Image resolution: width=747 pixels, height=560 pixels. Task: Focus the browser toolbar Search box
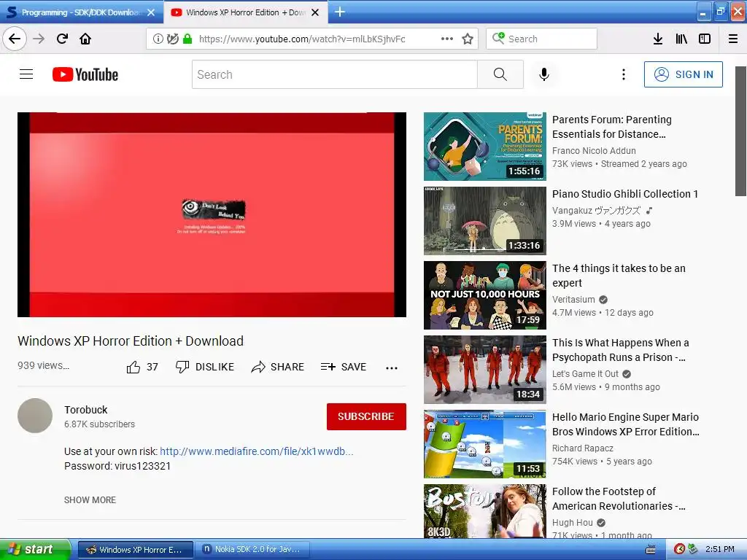click(541, 39)
